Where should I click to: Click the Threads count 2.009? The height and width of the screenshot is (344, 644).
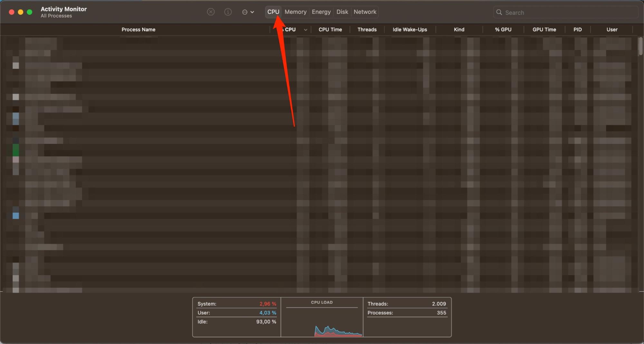(x=439, y=304)
